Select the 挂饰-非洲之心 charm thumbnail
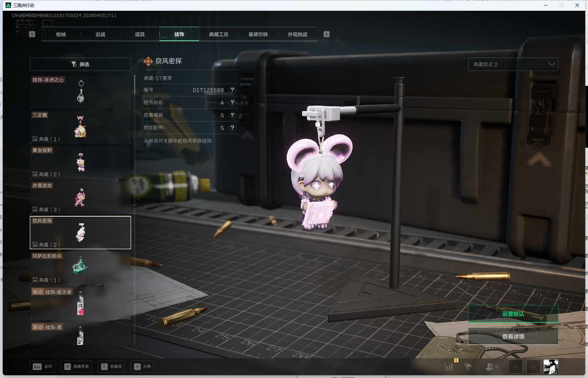The height and width of the screenshot is (378, 588). click(x=80, y=92)
